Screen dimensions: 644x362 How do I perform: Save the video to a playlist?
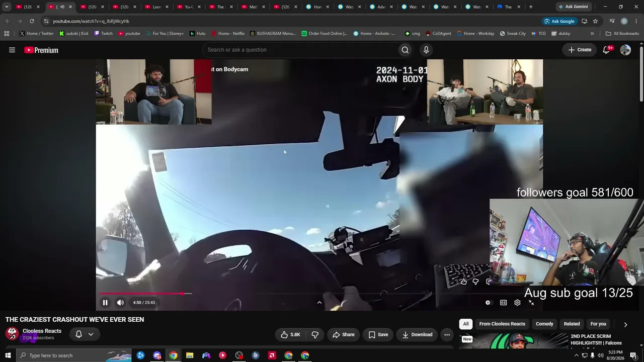click(378, 335)
